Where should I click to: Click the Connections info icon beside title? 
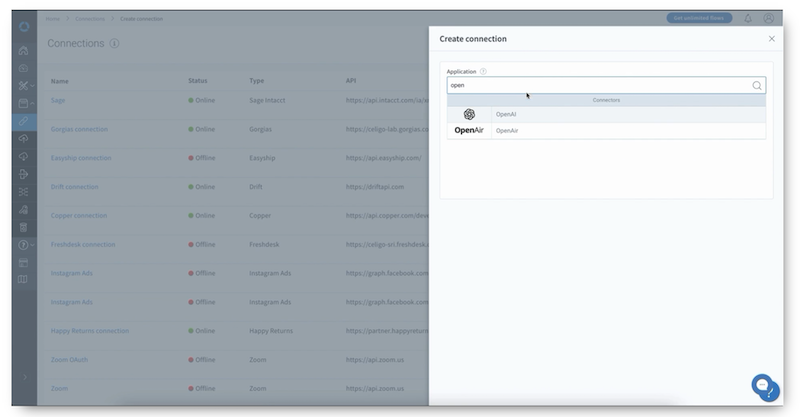pos(115,44)
